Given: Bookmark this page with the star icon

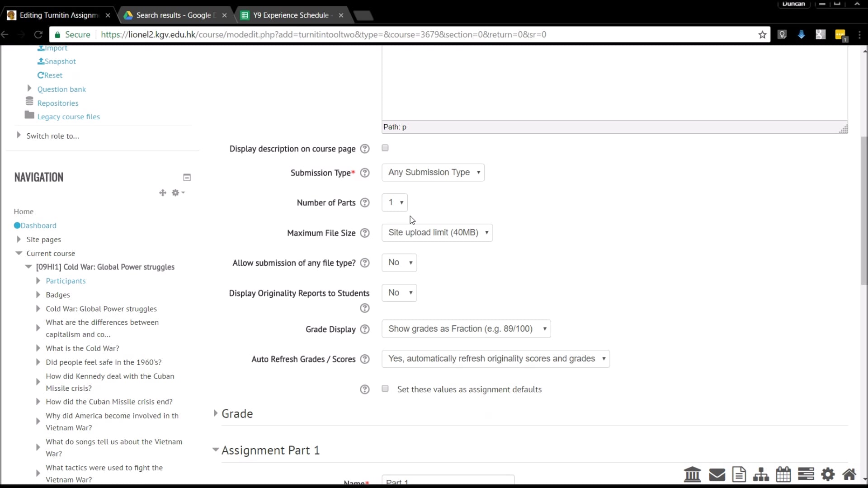Looking at the screenshot, I should pos(762,34).
